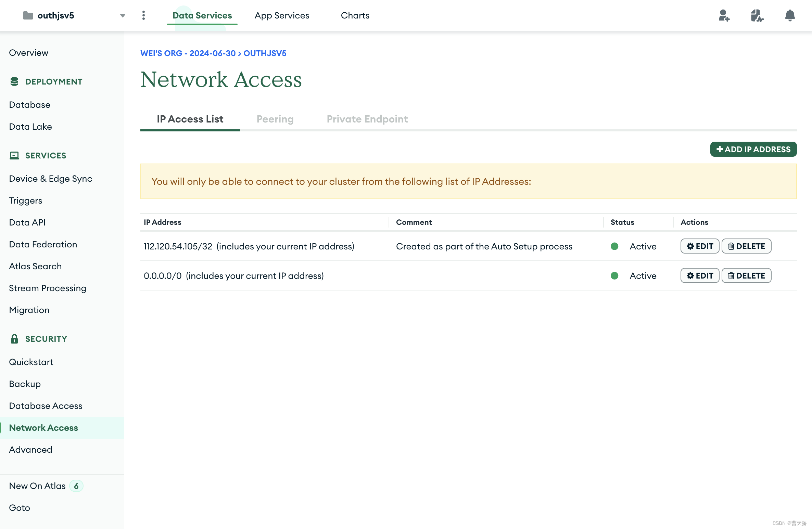Go to Database Access in sidebar

click(46, 406)
